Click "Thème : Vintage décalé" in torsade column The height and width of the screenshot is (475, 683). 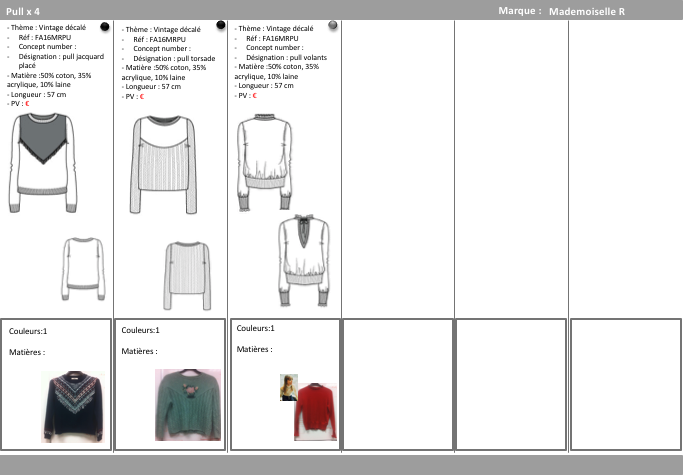pyautogui.click(x=163, y=30)
